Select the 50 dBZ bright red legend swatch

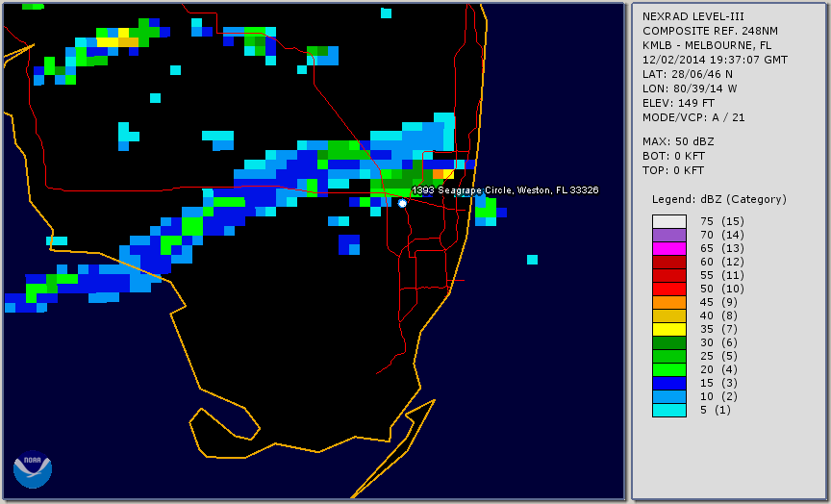(669, 289)
